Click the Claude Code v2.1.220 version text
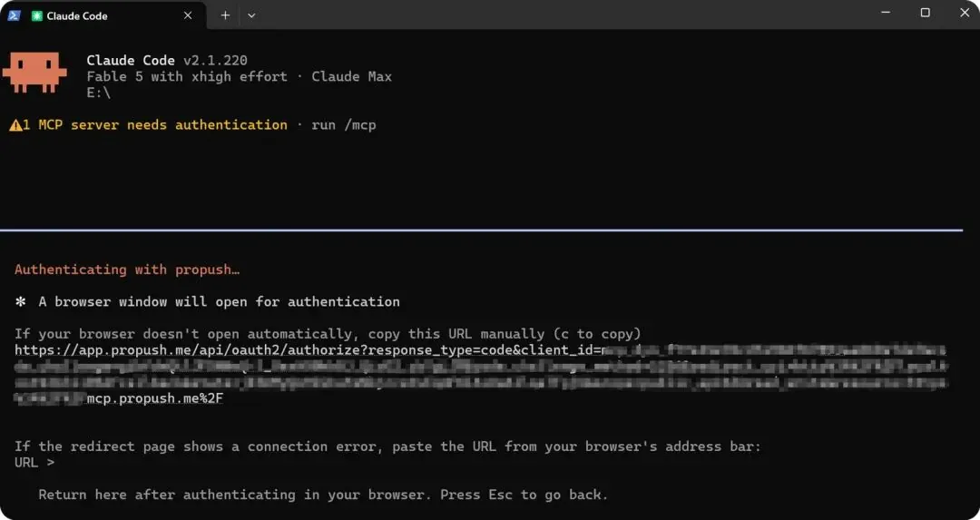This screenshot has width=980, height=520. pos(167,61)
